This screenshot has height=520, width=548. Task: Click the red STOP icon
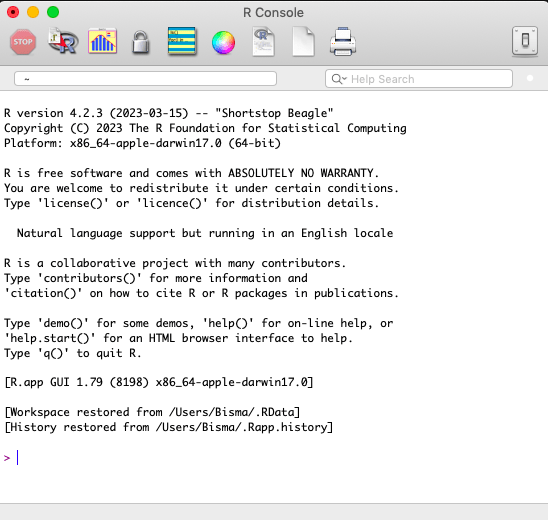tap(23, 42)
